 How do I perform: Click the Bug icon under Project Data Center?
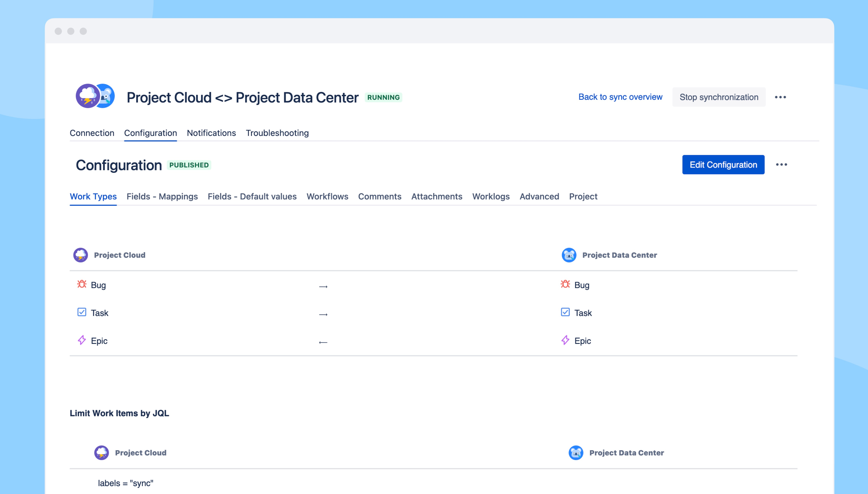(x=565, y=284)
